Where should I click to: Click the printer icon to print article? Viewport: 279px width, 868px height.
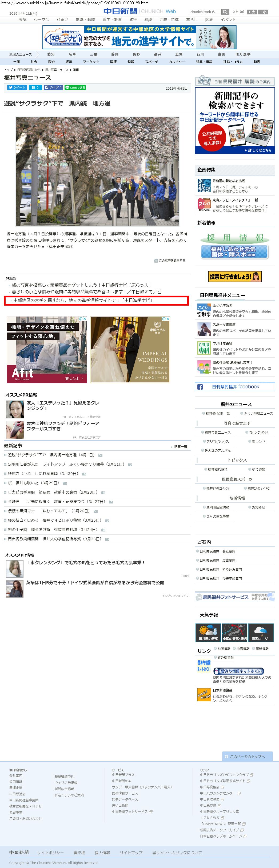156,261
